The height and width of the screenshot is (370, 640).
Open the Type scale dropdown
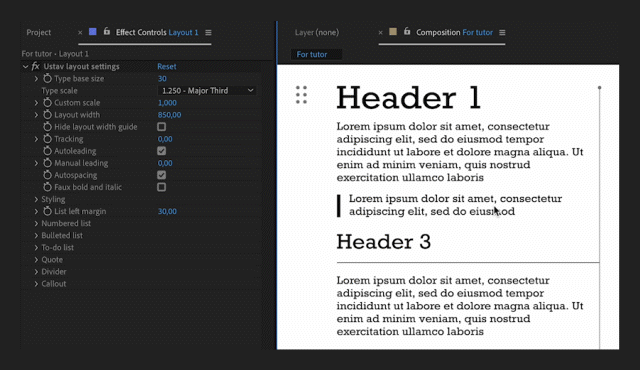click(207, 91)
